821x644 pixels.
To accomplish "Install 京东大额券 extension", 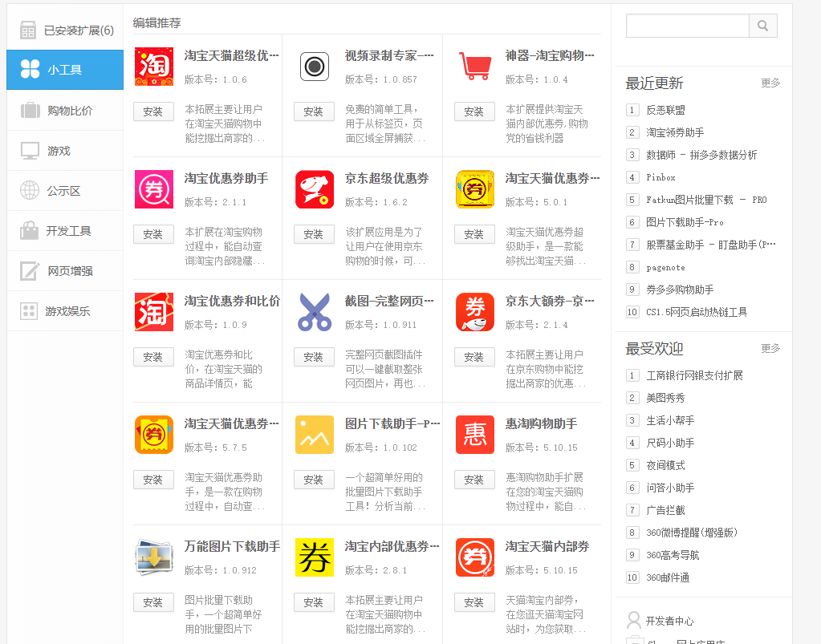I will tap(474, 357).
